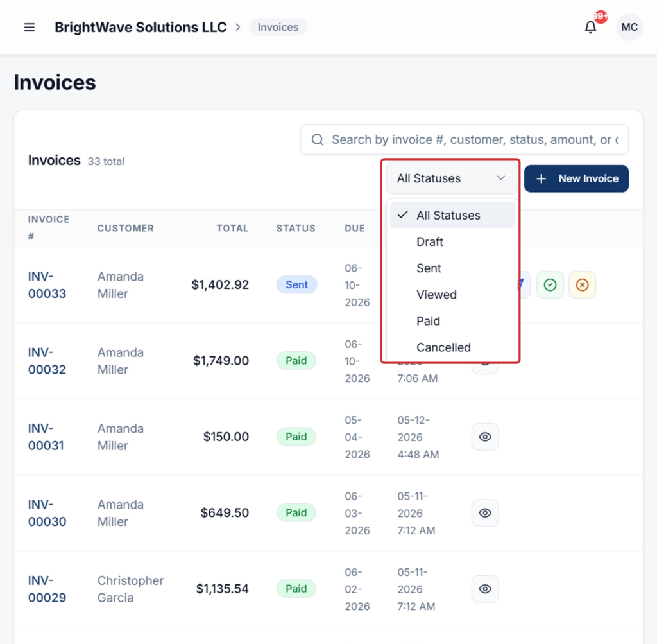Click the Invoices breadcrumb chip
Image resolution: width=657 pixels, height=644 pixels.
278,27
